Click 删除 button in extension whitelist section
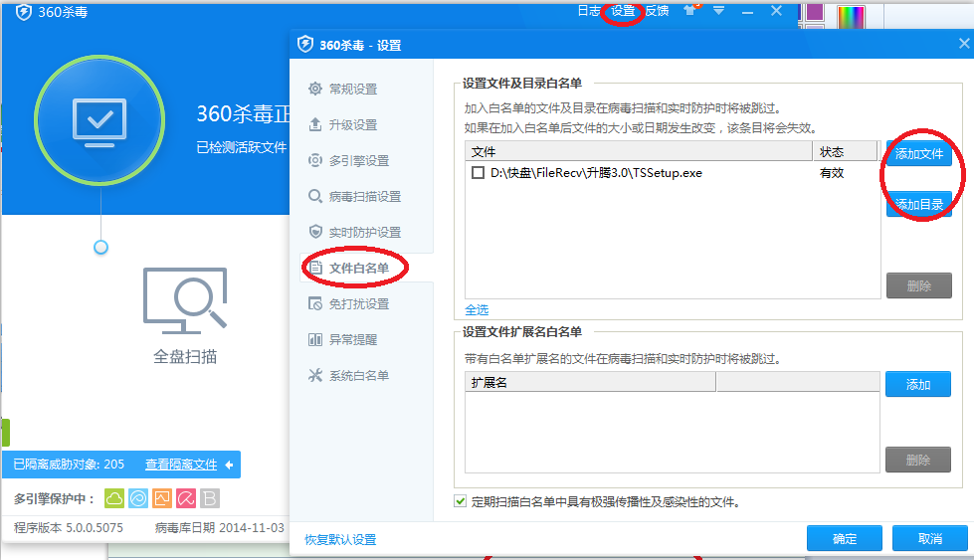The width and height of the screenshot is (974, 560). [x=918, y=461]
